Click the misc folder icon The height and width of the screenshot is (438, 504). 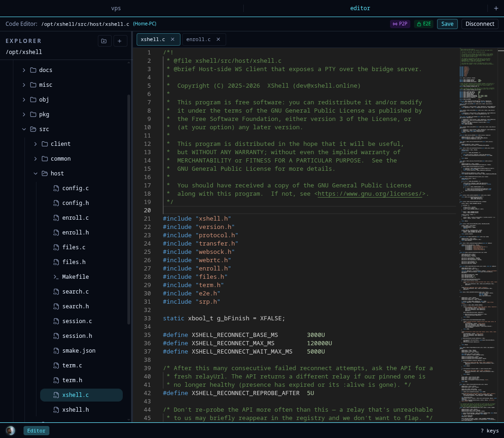(x=33, y=84)
